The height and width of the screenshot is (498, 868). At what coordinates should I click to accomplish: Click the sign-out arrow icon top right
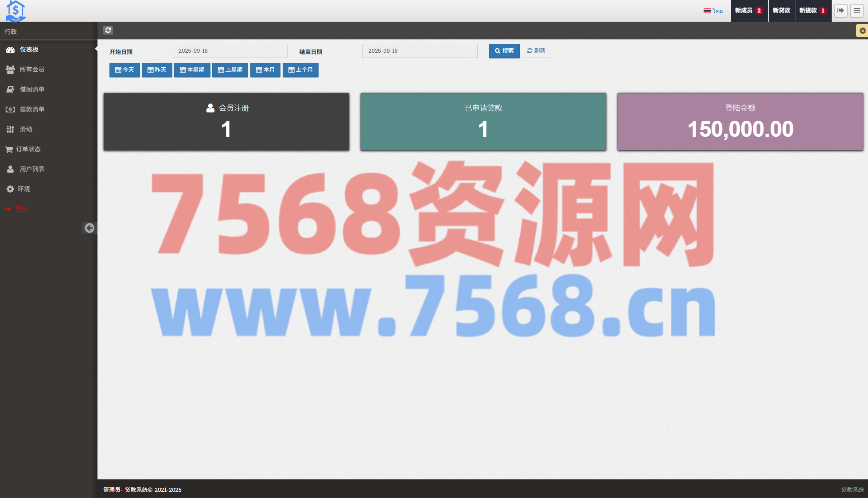coord(841,11)
